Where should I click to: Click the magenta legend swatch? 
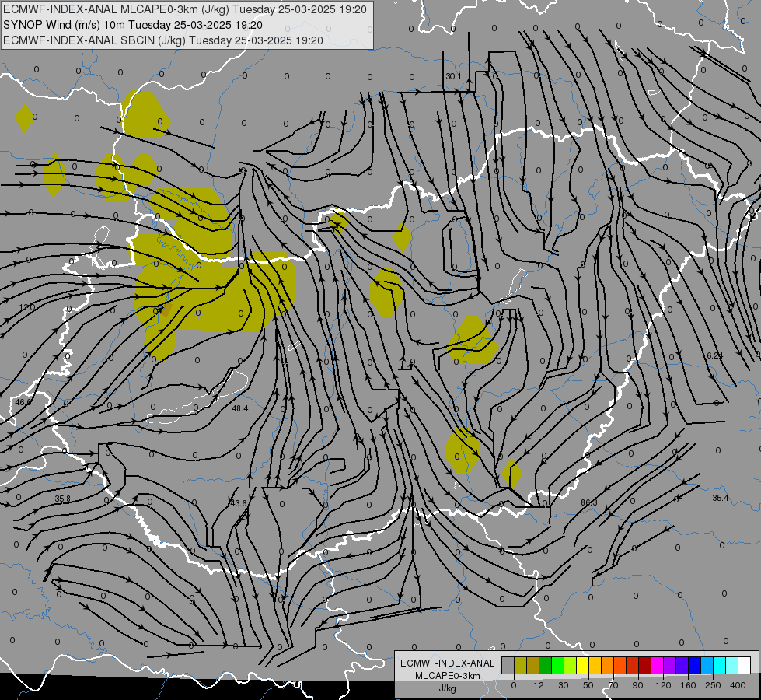pos(658,666)
